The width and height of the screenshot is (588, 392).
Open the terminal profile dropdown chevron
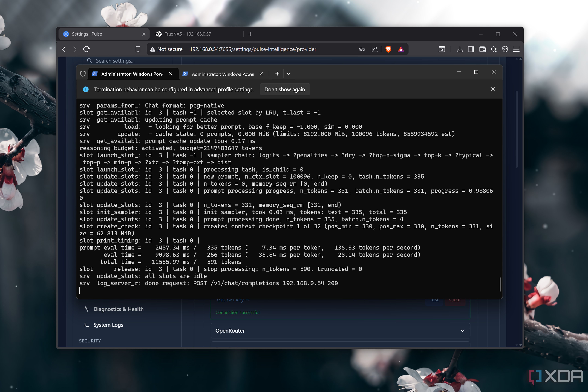coord(289,74)
